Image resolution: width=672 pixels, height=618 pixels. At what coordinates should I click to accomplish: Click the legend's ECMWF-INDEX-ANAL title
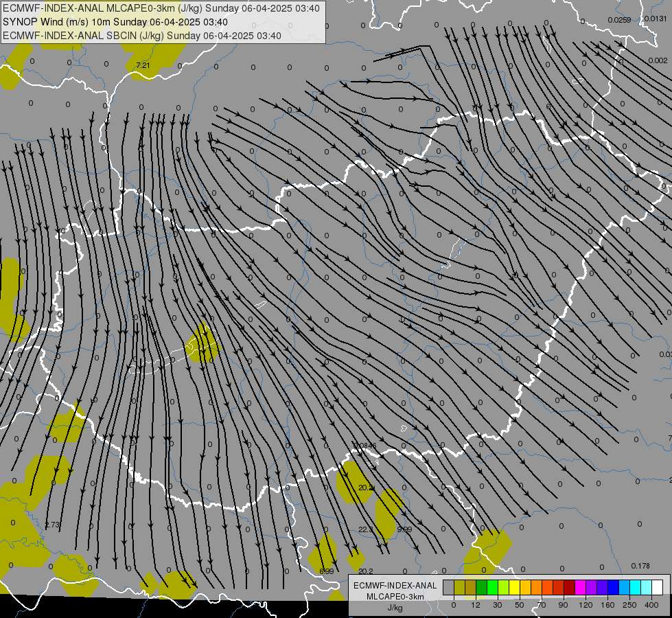click(395, 586)
